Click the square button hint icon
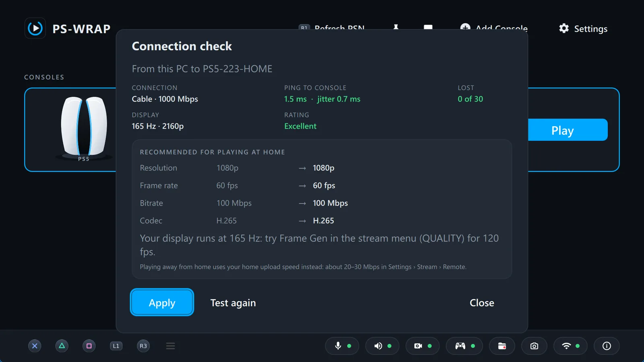This screenshot has height=362, width=644. [x=89, y=346]
